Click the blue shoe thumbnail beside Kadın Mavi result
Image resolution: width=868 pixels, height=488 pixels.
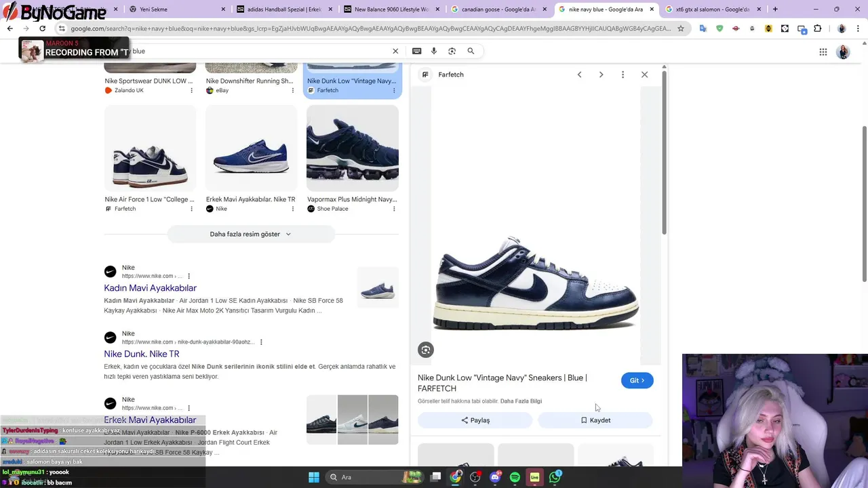pyautogui.click(x=378, y=287)
